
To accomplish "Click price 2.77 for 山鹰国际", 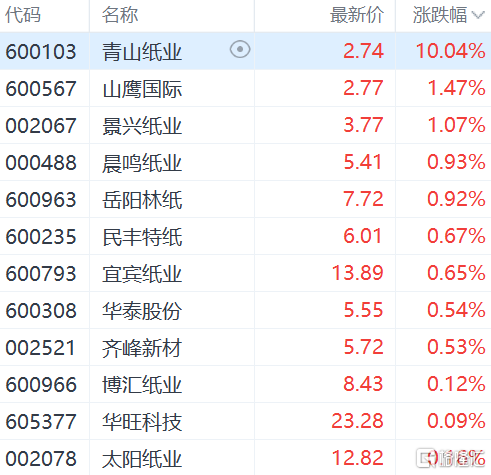I will click(364, 88).
